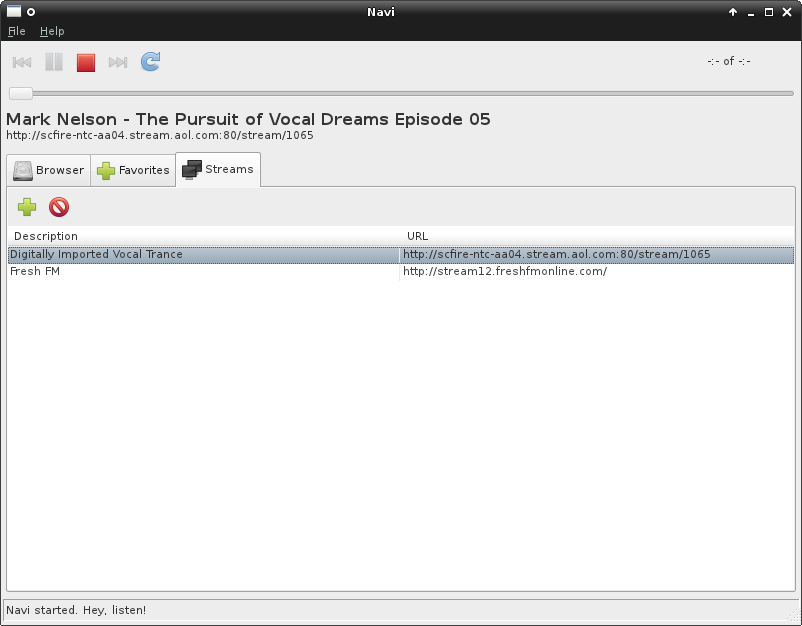Click the blue refresh arrow icon
802x626 pixels.
pyautogui.click(x=150, y=62)
